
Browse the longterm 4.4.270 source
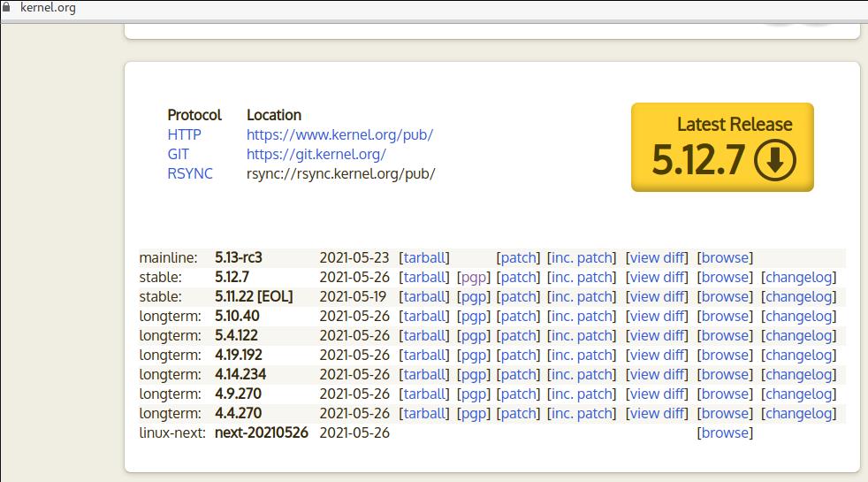pyautogui.click(x=725, y=413)
